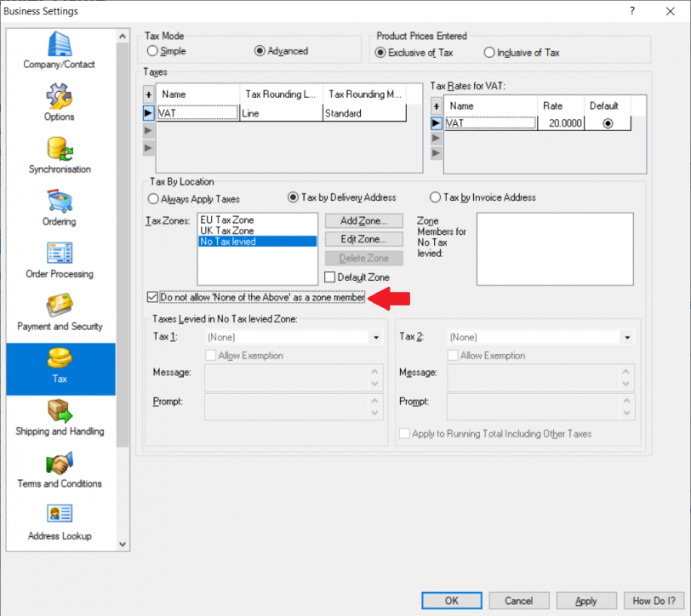Click the Add Zone button
Viewport: 691px width, 616px height.
pyautogui.click(x=364, y=221)
